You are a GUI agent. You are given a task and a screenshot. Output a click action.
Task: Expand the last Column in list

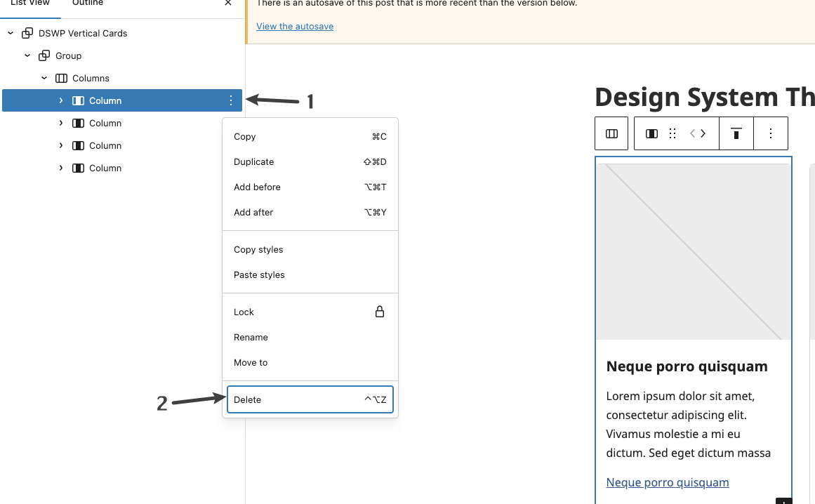click(x=61, y=168)
